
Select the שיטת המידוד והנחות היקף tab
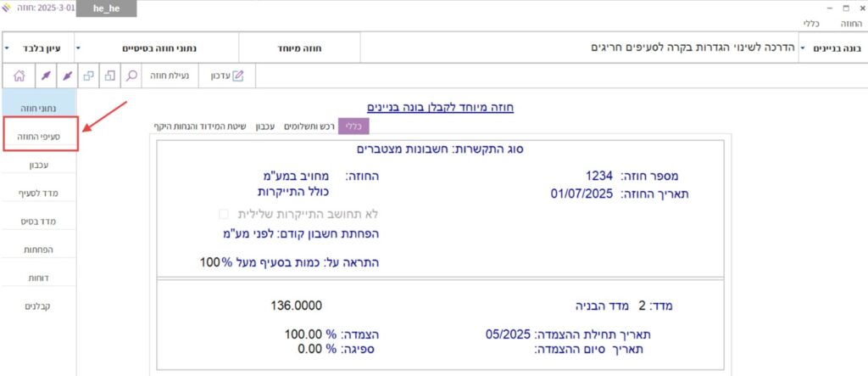[x=201, y=126]
